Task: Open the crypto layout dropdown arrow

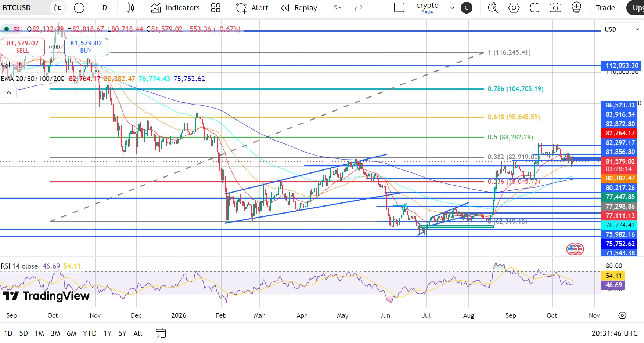Action: pos(452,8)
